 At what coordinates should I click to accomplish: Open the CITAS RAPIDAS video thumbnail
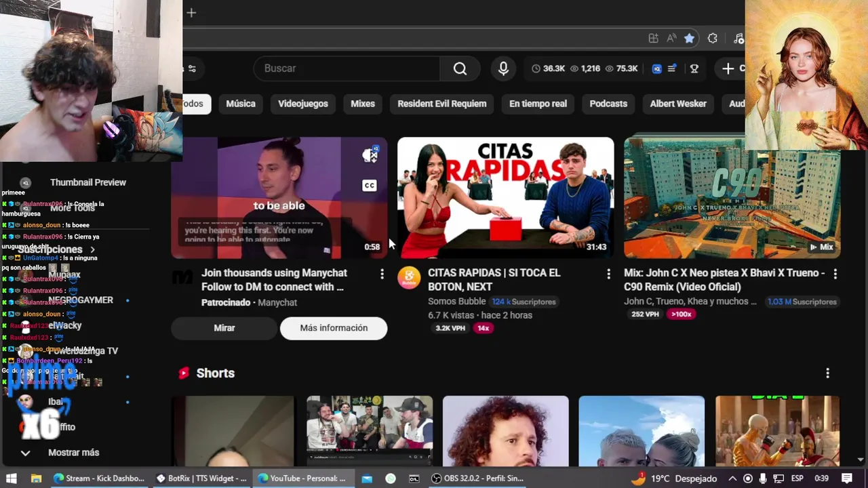click(506, 198)
